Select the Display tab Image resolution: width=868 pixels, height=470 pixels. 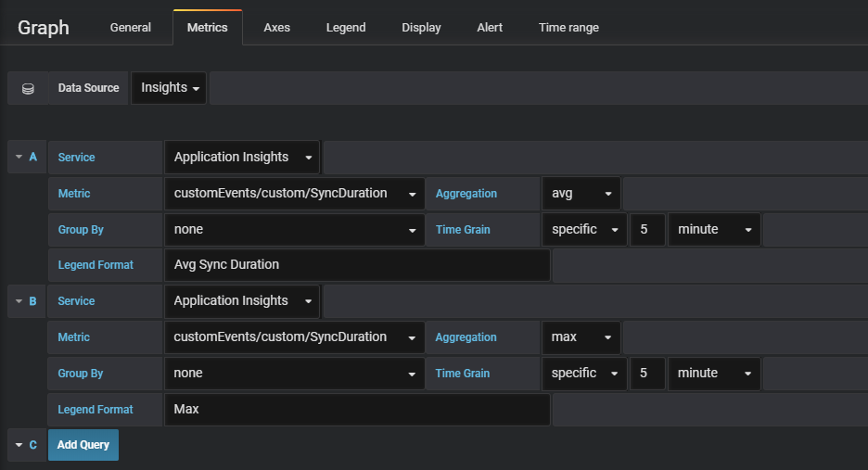(421, 27)
